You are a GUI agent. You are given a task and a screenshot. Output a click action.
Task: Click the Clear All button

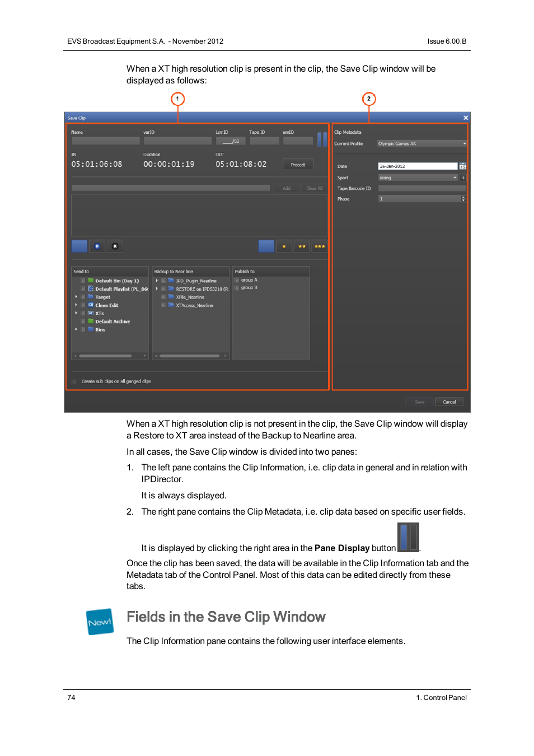(x=315, y=188)
